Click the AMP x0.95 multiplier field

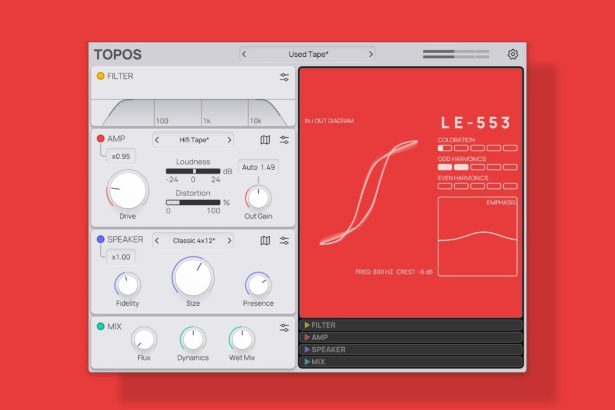point(121,156)
